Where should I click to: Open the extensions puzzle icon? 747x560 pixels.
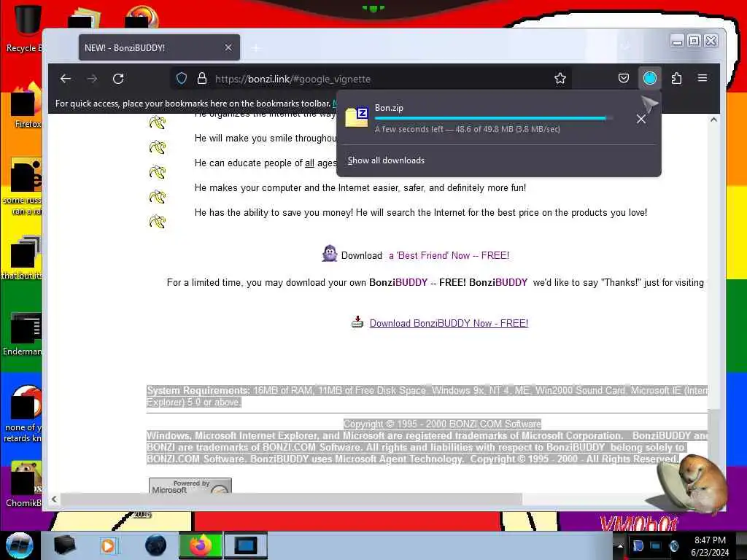pyautogui.click(x=676, y=78)
